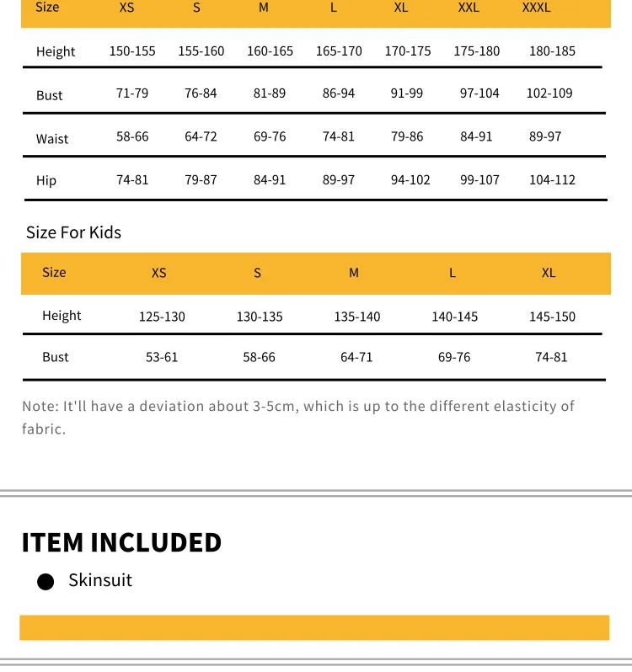The image size is (632, 672).
Task: Select the adult waist value 58-66
Action: click(x=132, y=136)
